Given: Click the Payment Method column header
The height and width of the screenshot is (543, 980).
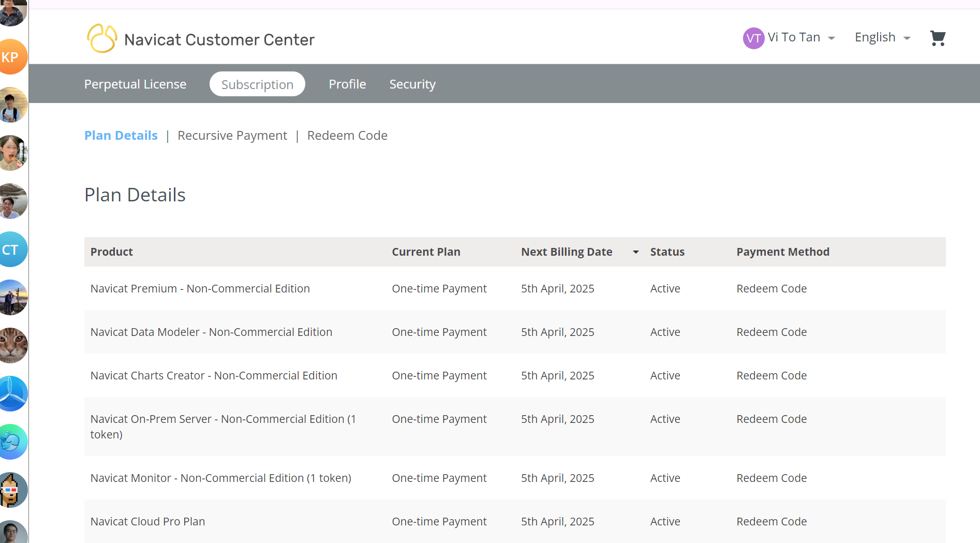Looking at the screenshot, I should [x=783, y=252].
